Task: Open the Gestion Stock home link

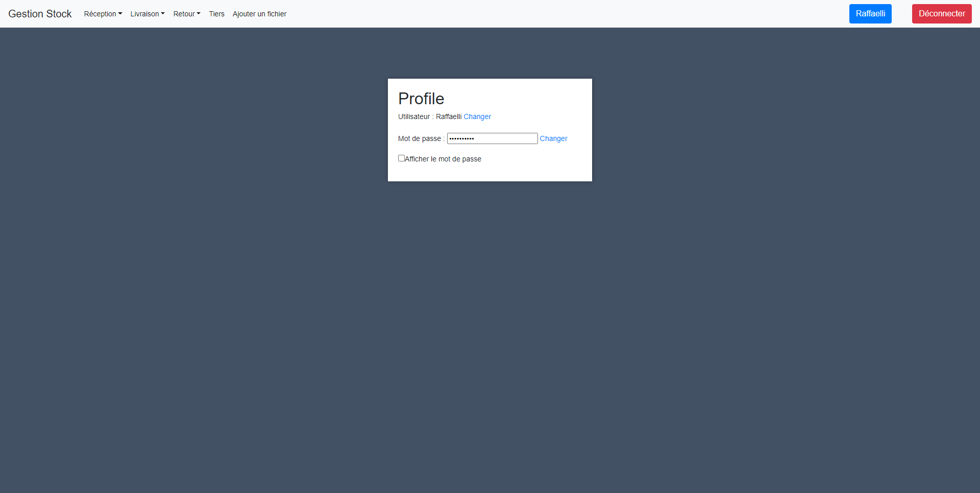Action: (x=40, y=14)
